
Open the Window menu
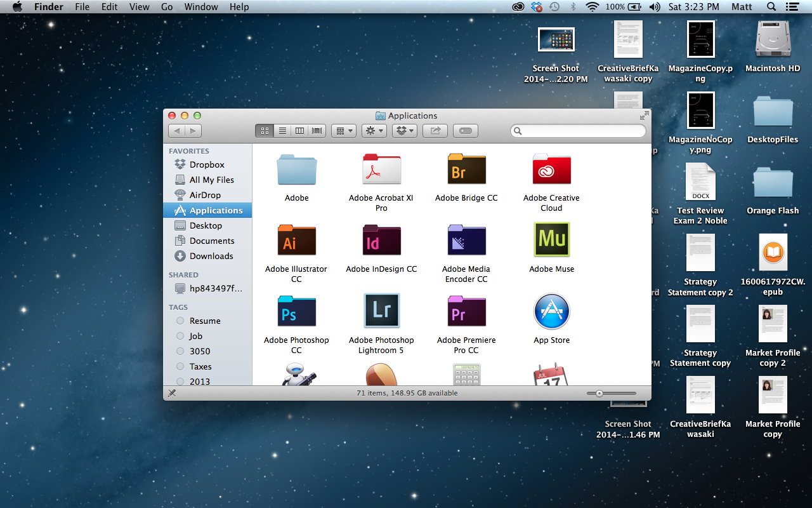coord(201,7)
